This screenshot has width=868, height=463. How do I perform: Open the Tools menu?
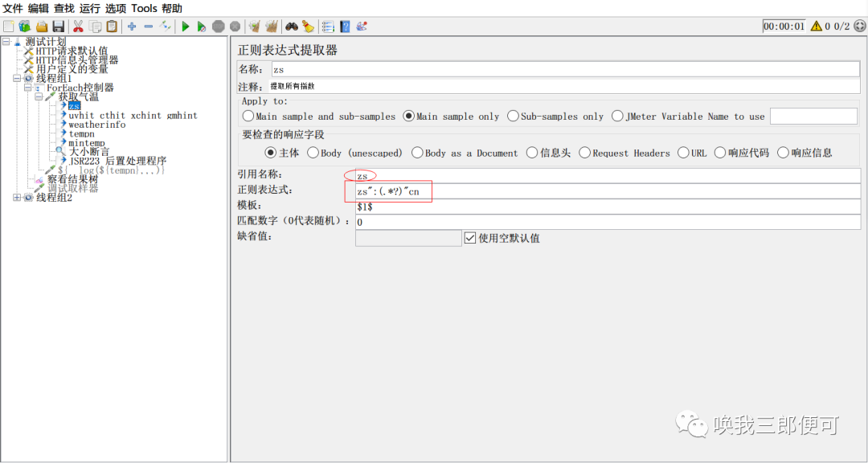pos(145,8)
